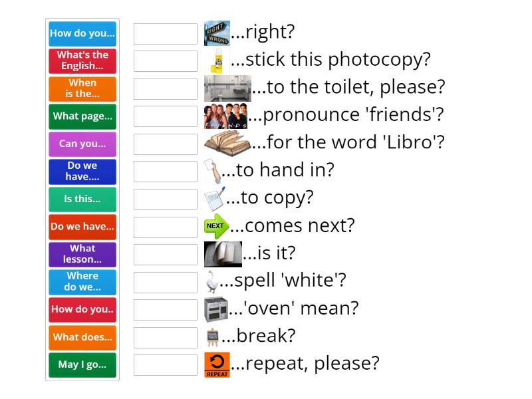Choose the purple 'Can you...' tile
The image size is (532, 399).
(82, 144)
